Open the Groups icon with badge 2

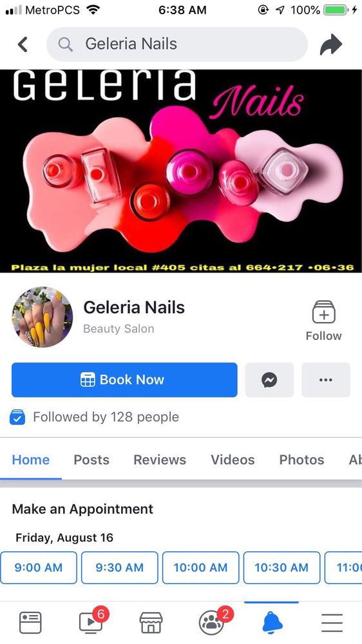pyautogui.click(x=212, y=622)
